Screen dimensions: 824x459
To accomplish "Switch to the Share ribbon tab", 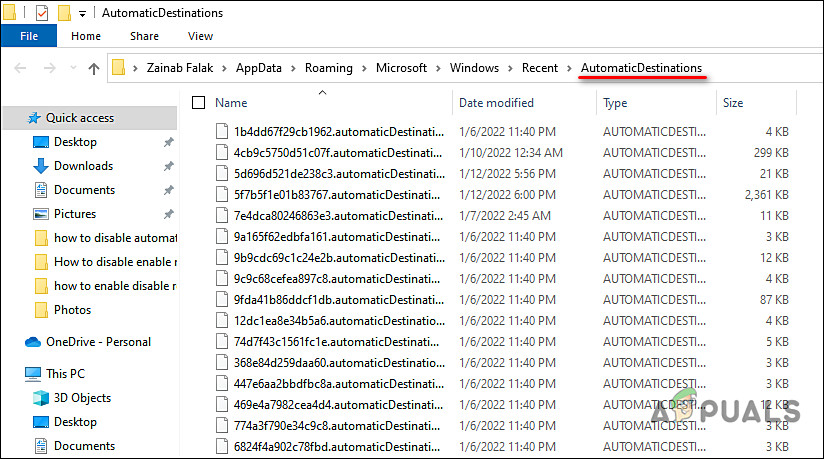I will pos(145,36).
